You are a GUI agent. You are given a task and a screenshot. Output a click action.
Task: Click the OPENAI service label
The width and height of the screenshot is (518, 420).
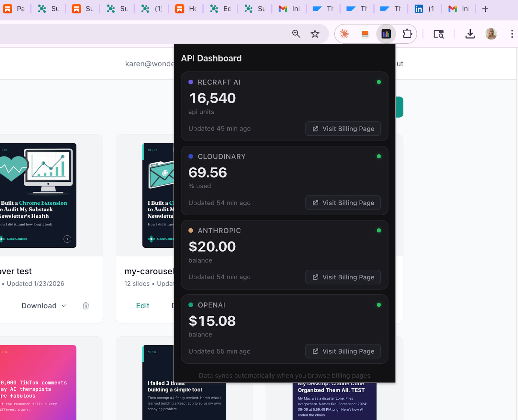tap(211, 305)
